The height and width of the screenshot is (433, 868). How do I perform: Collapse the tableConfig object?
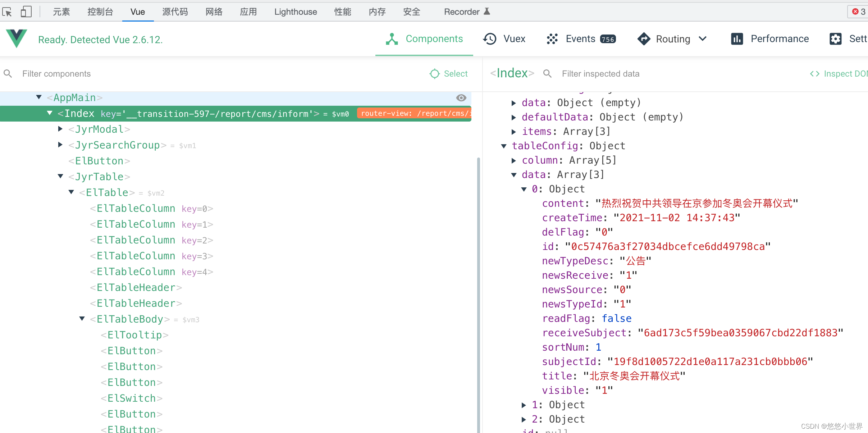pyautogui.click(x=504, y=146)
